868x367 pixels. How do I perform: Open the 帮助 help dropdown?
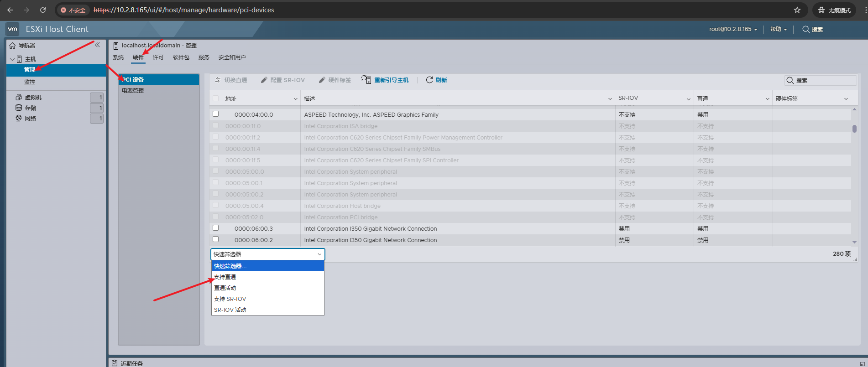click(779, 29)
